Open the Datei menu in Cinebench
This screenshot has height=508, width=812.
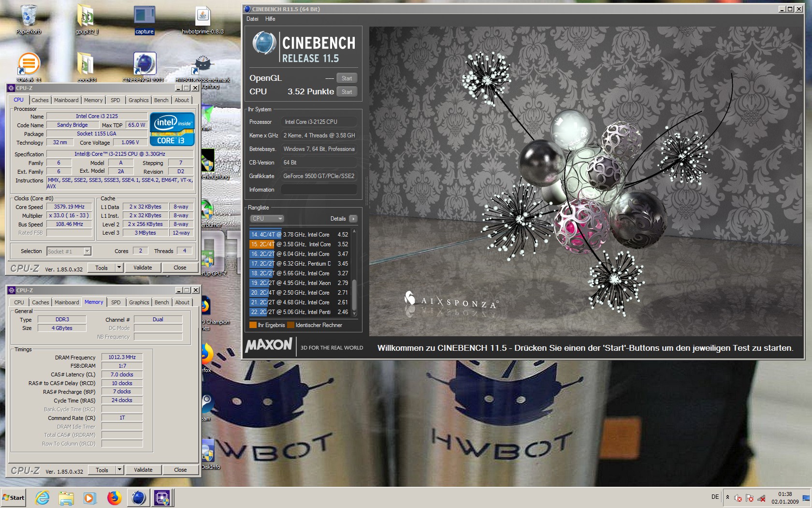click(252, 19)
